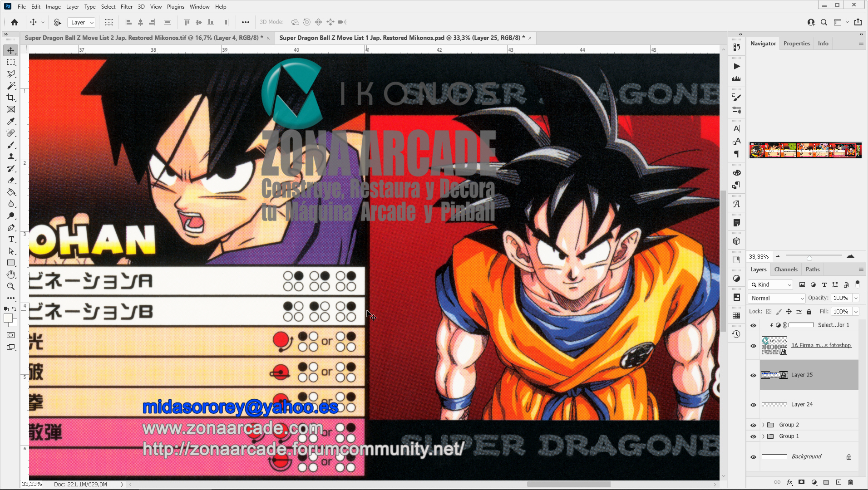868x490 pixels.
Task: Open the Normal blend mode dropdown
Action: pos(776,298)
